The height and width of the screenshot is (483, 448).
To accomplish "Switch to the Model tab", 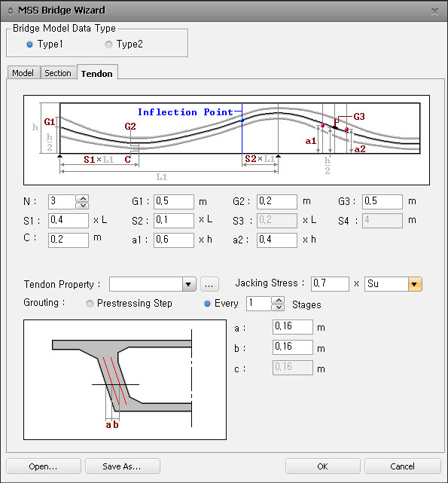I will (23, 73).
